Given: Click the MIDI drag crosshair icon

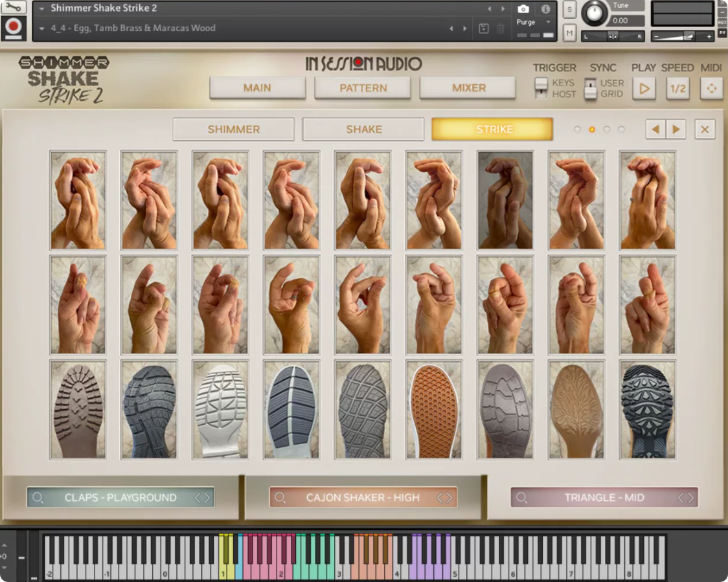Looking at the screenshot, I should pos(711,88).
